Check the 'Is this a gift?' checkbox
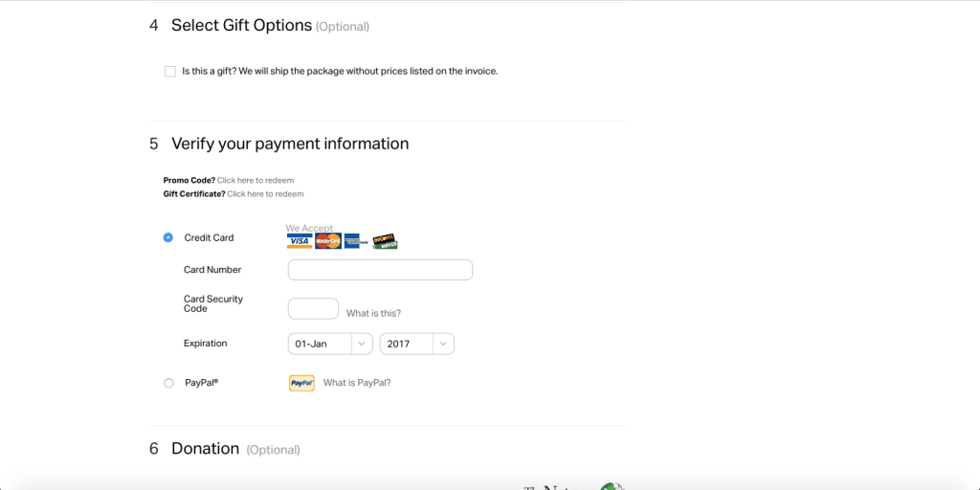The image size is (980, 490). tap(170, 71)
